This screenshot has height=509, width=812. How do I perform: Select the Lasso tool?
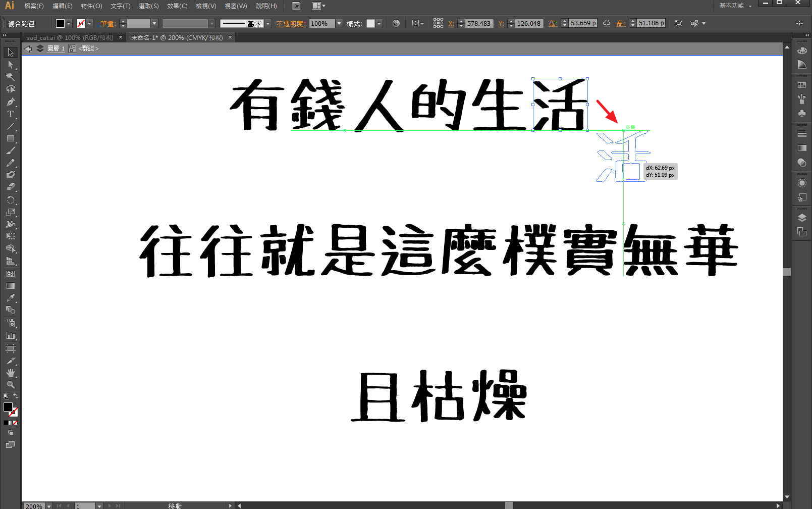coord(11,89)
